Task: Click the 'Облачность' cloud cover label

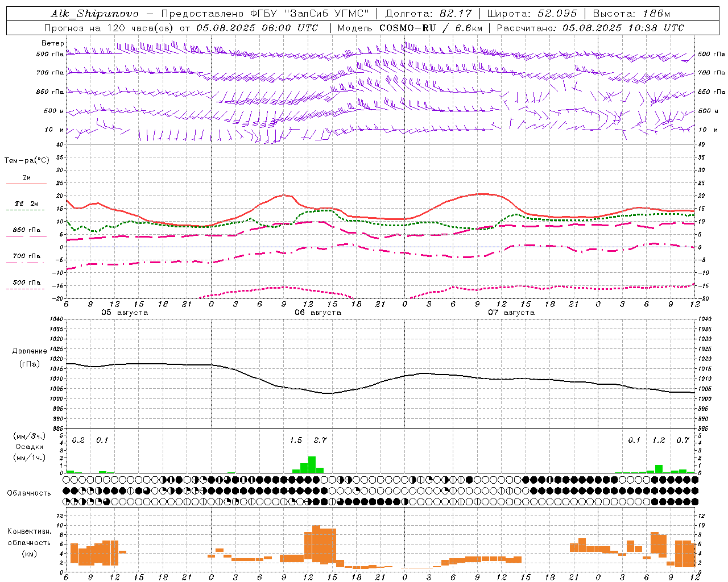Action: tap(29, 493)
